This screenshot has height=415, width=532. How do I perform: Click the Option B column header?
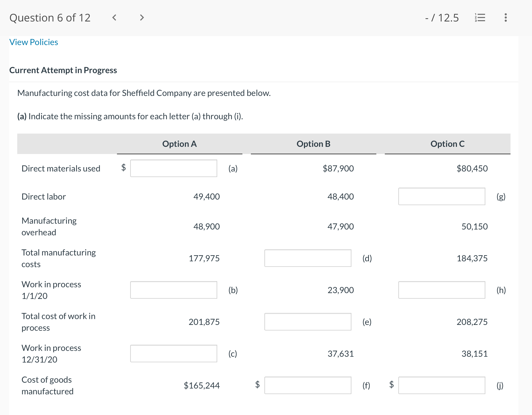click(313, 144)
